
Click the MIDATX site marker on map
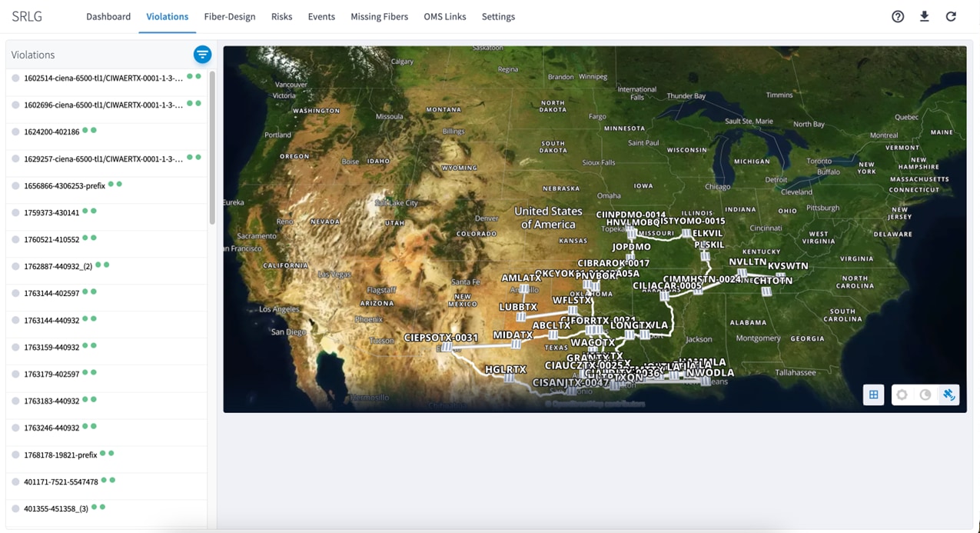[x=517, y=345]
